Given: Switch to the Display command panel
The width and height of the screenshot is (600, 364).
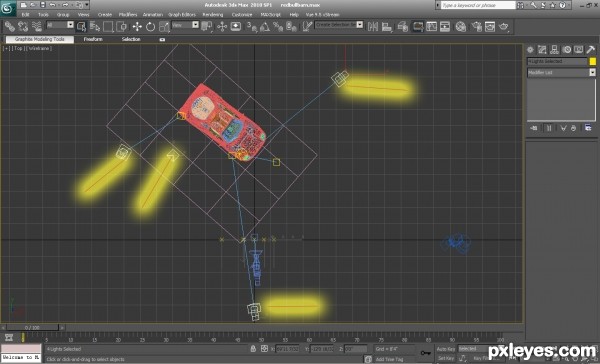Looking at the screenshot, I should (579, 49).
